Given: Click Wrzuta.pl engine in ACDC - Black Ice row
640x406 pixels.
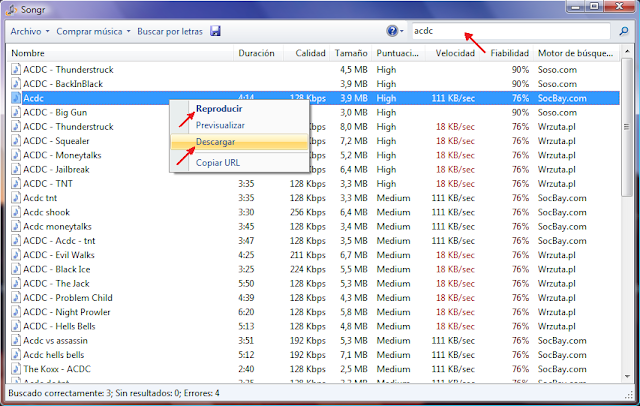Looking at the screenshot, I should click(557, 269).
